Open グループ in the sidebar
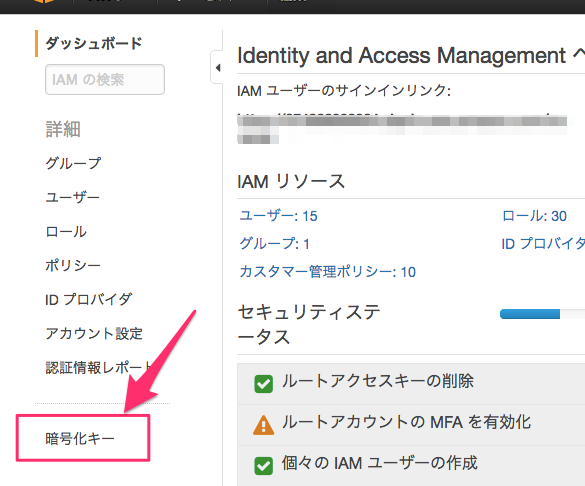This screenshot has height=486, width=585. [73, 163]
